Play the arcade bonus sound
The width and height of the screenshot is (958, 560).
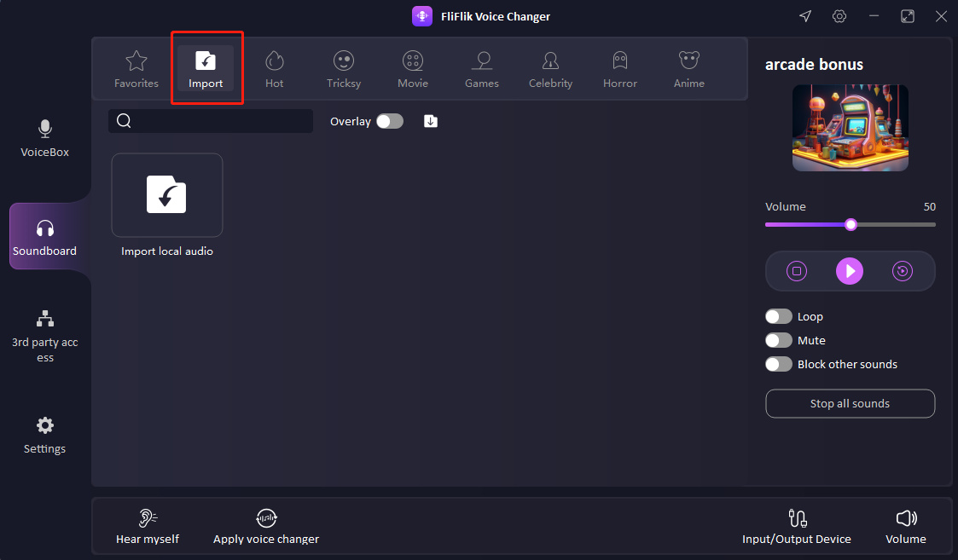click(x=850, y=271)
